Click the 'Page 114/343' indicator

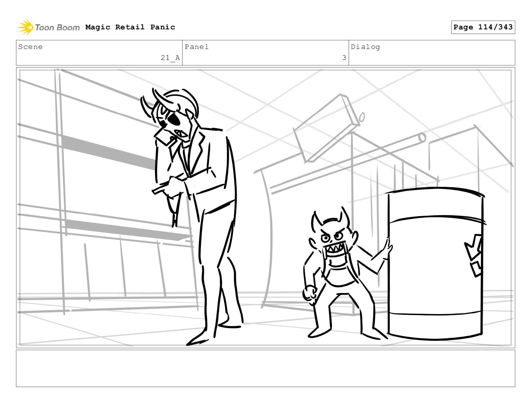click(483, 27)
